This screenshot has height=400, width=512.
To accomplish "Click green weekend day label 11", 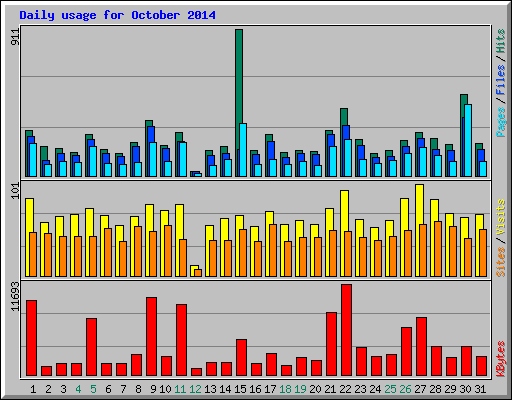I will 180,389.
